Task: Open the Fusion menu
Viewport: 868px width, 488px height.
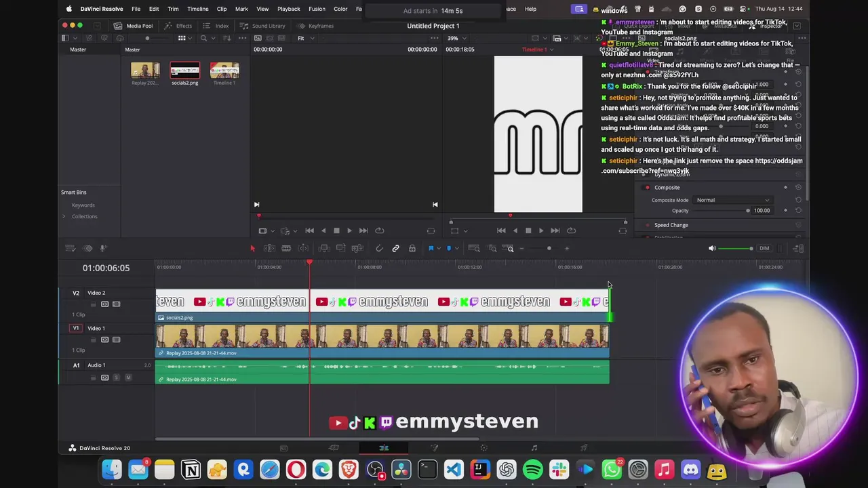Action: (317, 9)
